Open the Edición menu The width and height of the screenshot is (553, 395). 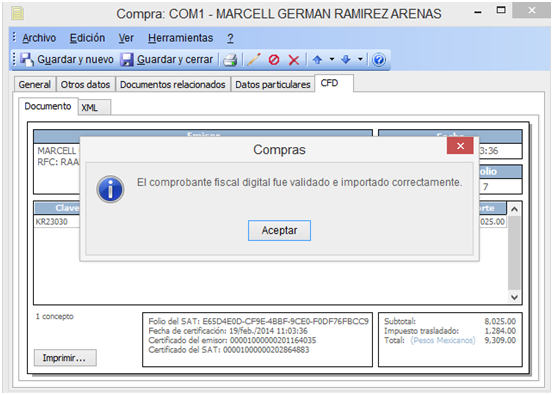coord(87,38)
